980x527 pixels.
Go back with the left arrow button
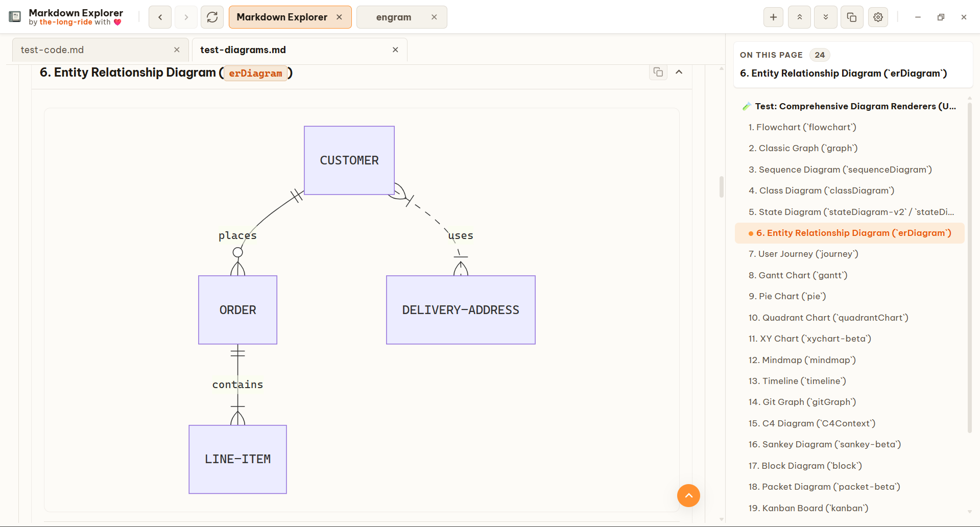160,17
